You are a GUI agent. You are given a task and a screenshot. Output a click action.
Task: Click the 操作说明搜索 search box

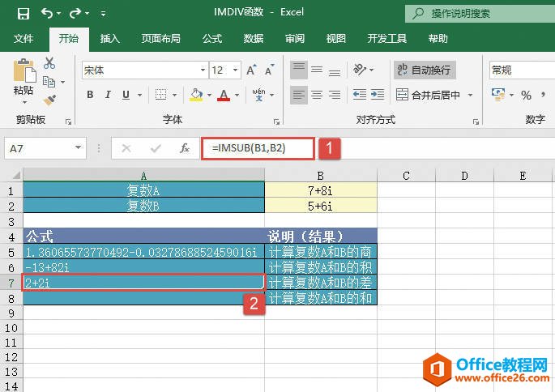click(x=480, y=14)
